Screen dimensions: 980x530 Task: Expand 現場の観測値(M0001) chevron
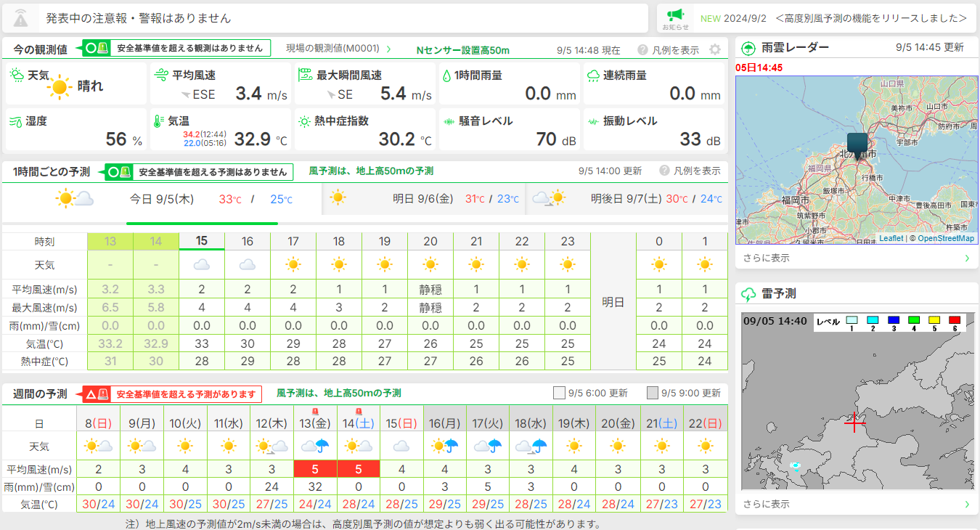tap(388, 49)
